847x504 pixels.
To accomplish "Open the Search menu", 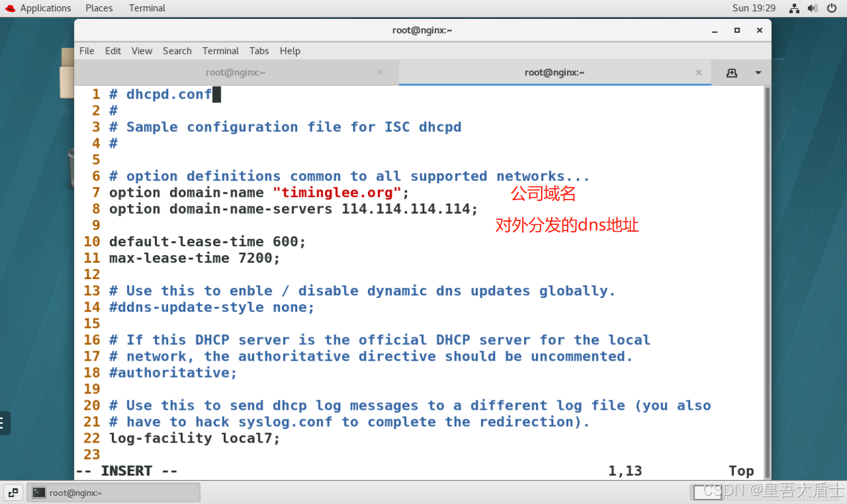I will (177, 51).
